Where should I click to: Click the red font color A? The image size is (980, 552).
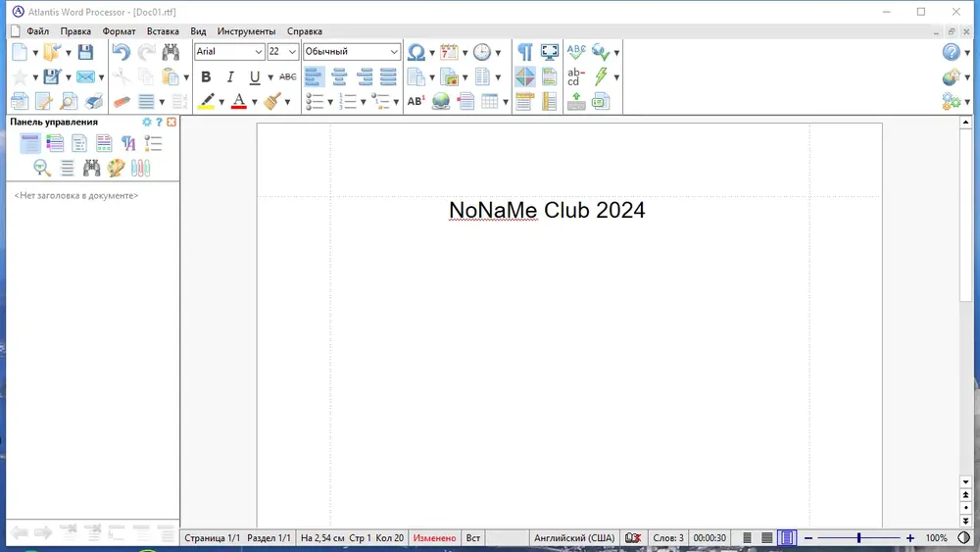239,101
